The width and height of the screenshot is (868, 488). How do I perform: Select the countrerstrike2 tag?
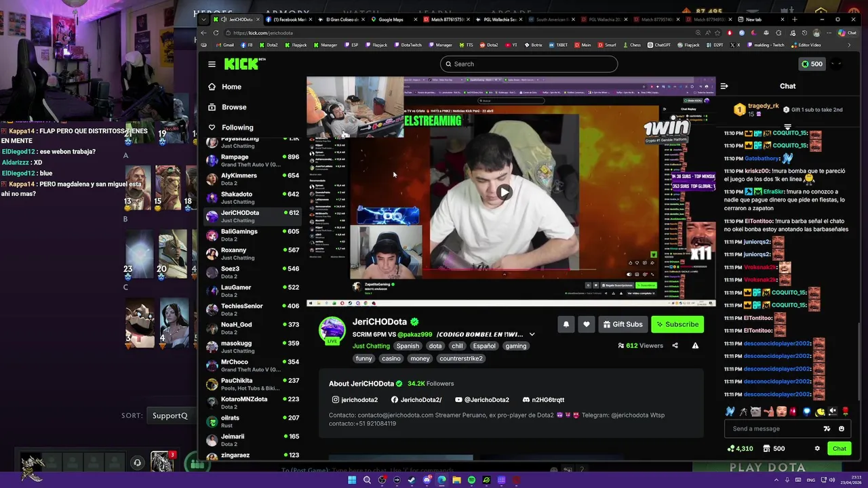tap(461, 359)
